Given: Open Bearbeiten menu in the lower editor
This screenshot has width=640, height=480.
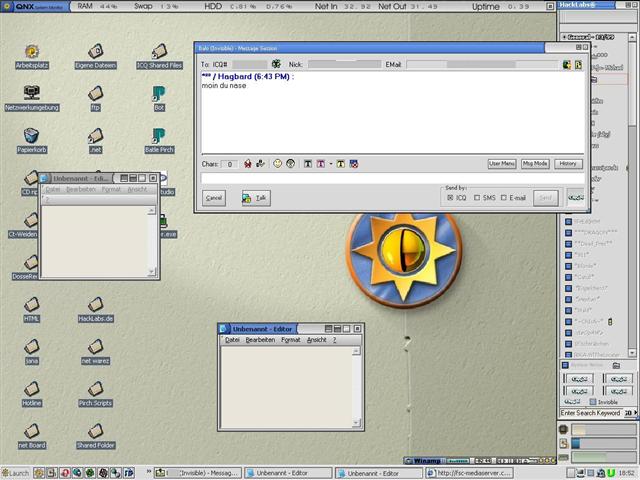Looking at the screenshot, I should 260,340.
